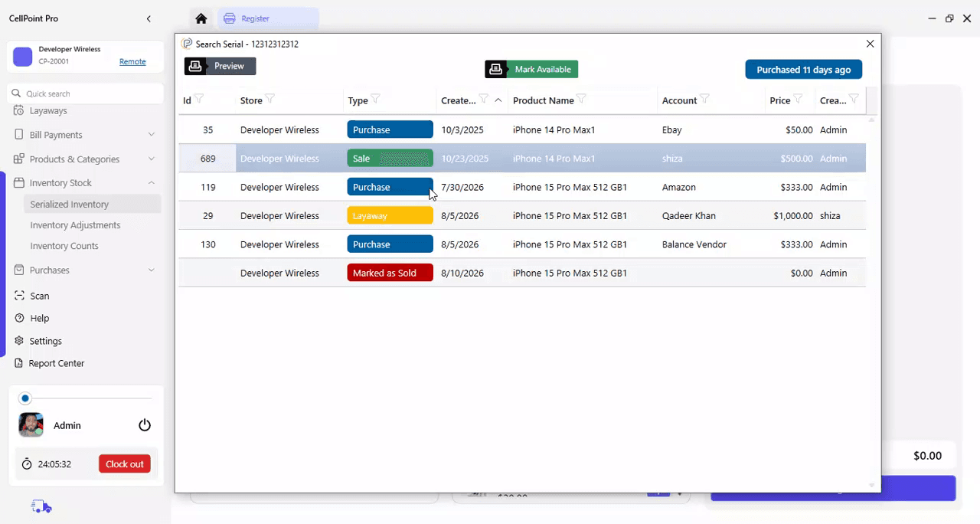Open filter for the Id column
Viewport: 980px width, 524px height.
pos(199,99)
